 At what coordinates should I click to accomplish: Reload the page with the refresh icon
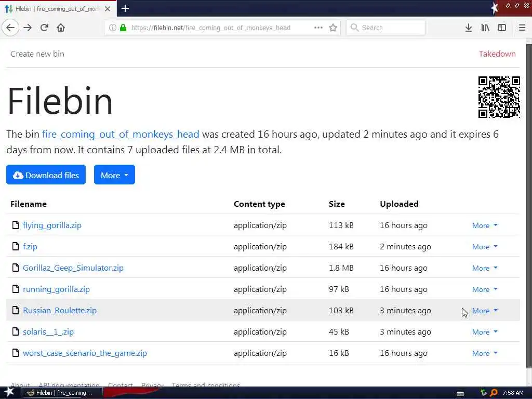pos(44,28)
